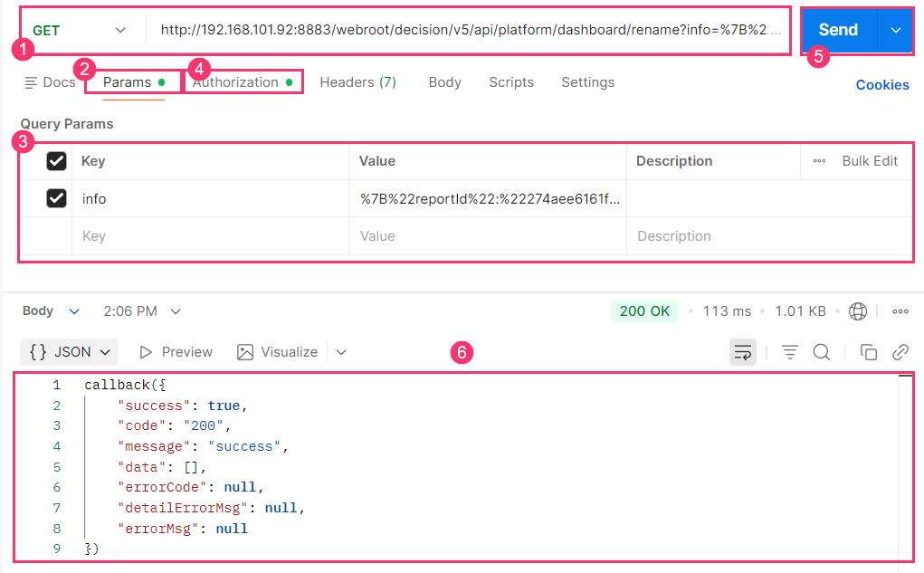Click Bulk Edit for query params
This screenshot has width=924, height=573.
pos(870,161)
